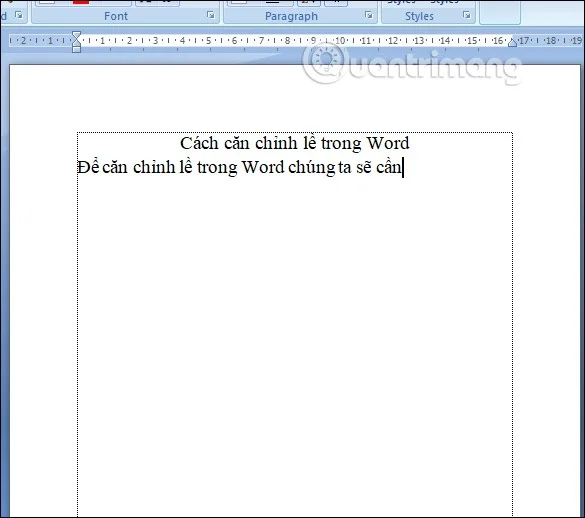The image size is (585, 518).
Task: Click the grey left margin area of the ruler
Action: [x=41, y=40]
